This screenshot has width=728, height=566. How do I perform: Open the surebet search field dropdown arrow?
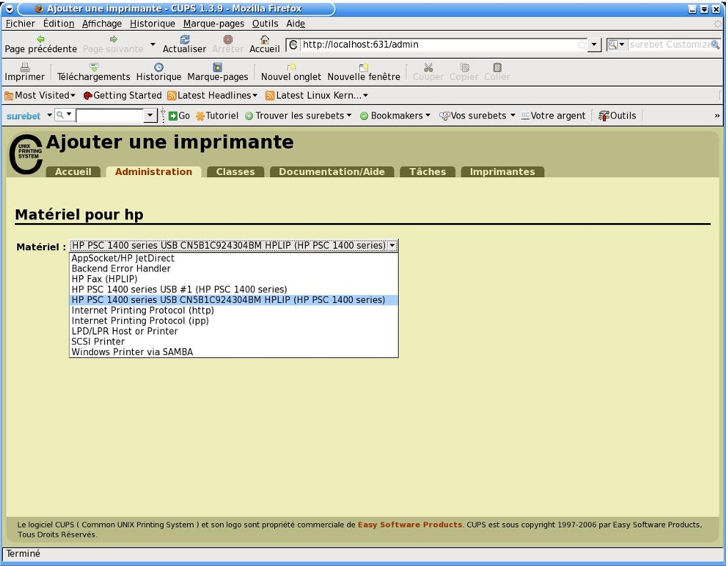[x=150, y=115]
